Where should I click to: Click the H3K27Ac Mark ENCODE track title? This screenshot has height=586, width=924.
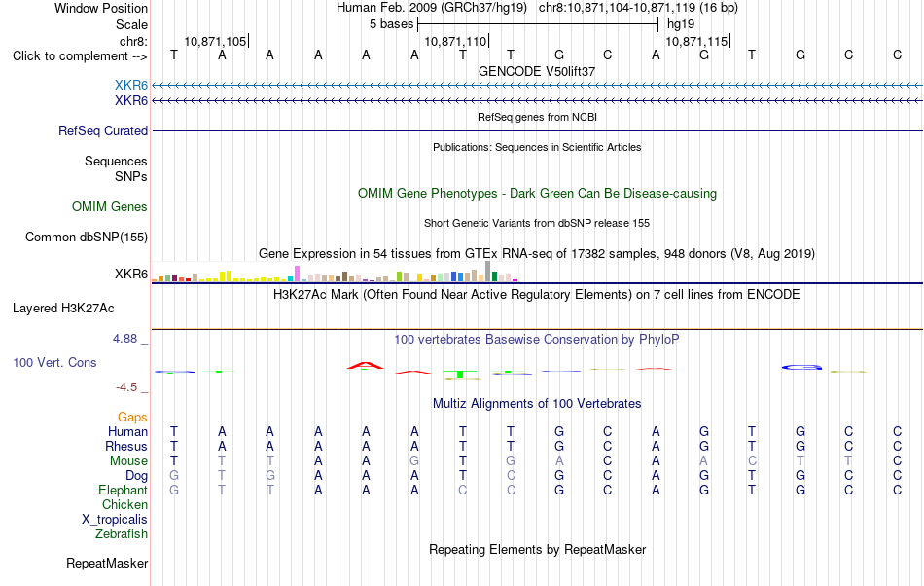(x=537, y=294)
